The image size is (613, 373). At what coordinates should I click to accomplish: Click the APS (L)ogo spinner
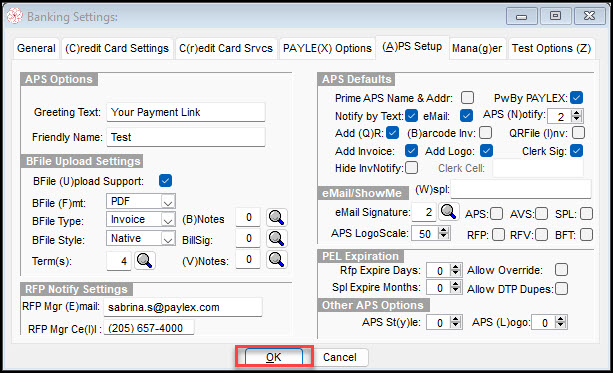[x=561, y=322]
